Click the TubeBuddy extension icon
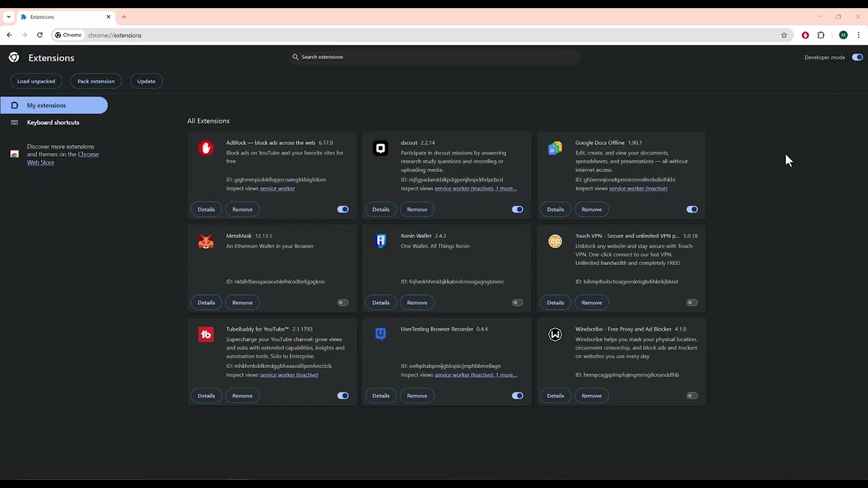This screenshot has height=488, width=868. (x=206, y=335)
